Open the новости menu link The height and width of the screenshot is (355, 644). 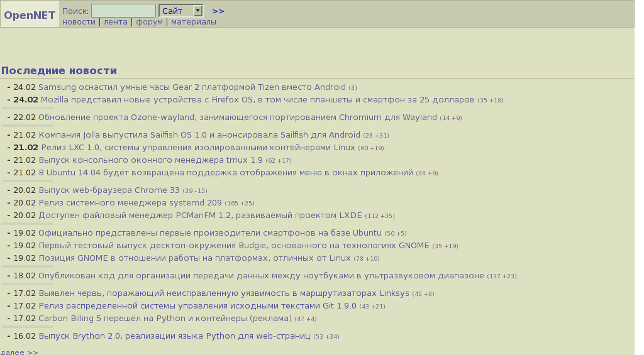(x=79, y=22)
